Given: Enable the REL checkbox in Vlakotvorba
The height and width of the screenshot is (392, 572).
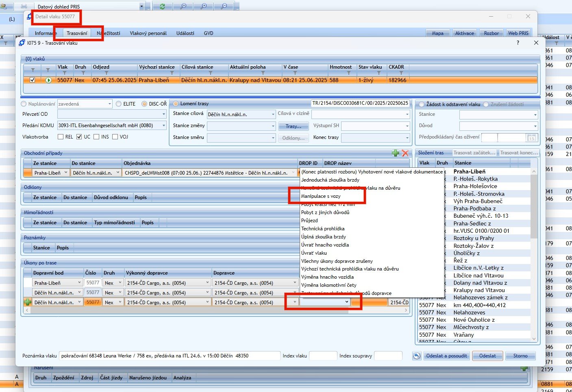Looking at the screenshot, I should (x=61, y=137).
